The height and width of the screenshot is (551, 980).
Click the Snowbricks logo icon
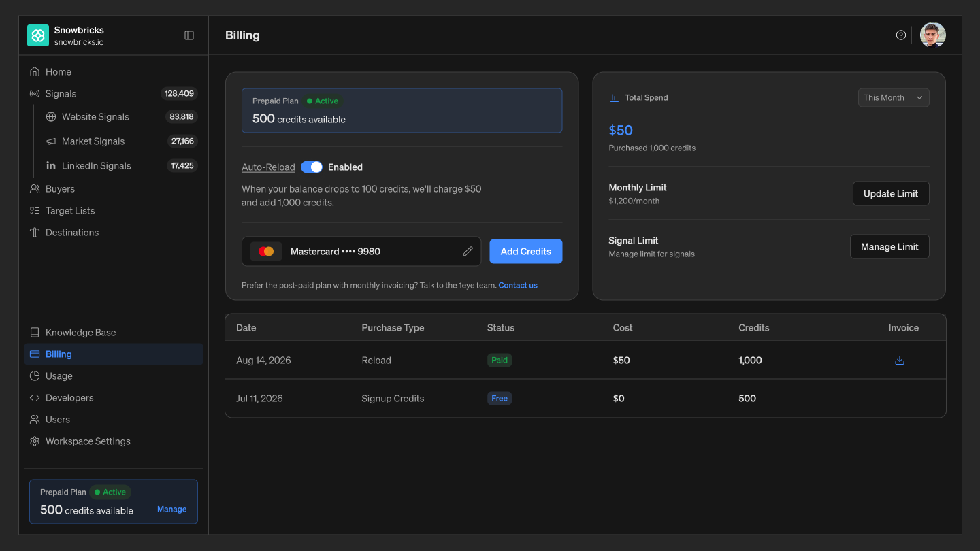38,35
